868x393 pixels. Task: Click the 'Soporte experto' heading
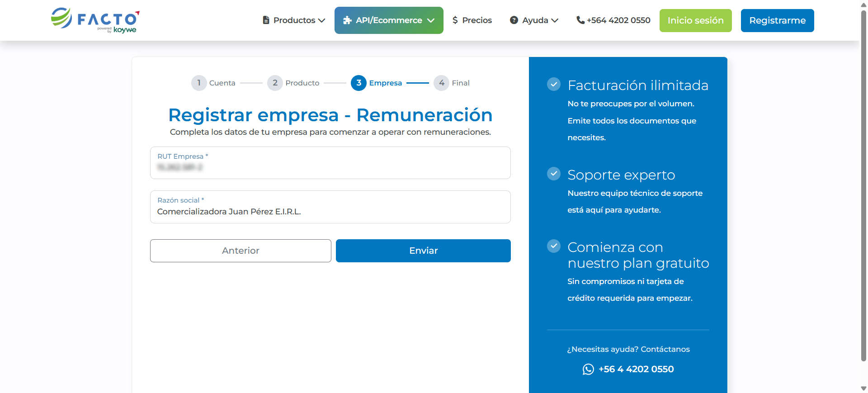point(621,175)
